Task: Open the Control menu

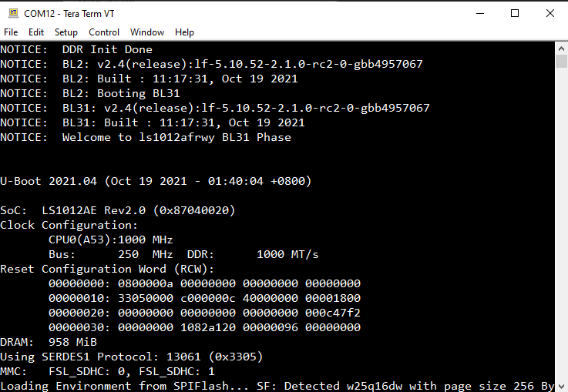Action: click(x=104, y=32)
